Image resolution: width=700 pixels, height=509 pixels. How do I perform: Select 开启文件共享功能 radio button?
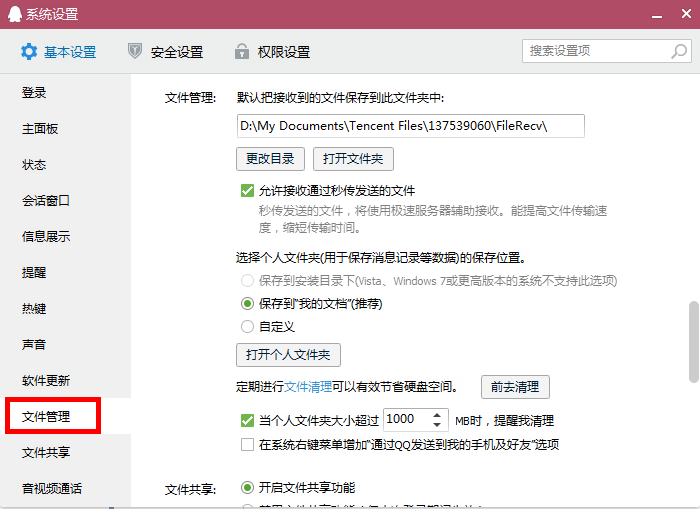247,488
